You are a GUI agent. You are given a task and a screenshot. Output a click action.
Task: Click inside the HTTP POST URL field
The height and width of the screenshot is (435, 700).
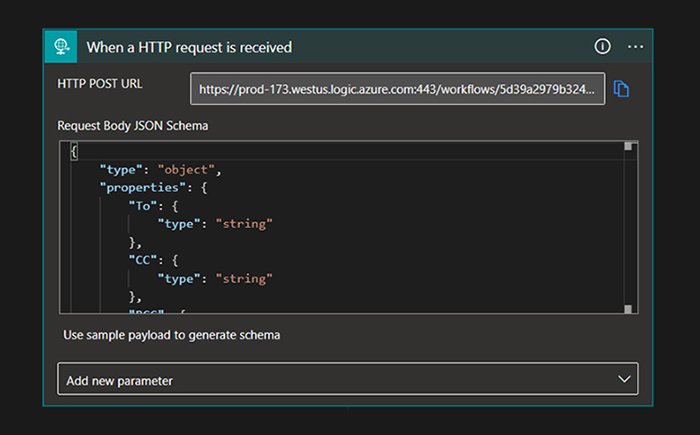point(397,89)
